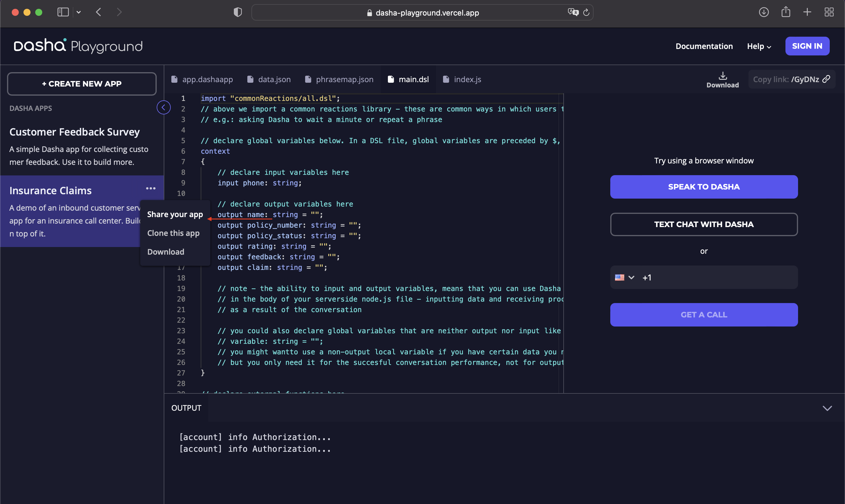Select Share your app menu entry
The image size is (845, 504).
(x=175, y=214)
